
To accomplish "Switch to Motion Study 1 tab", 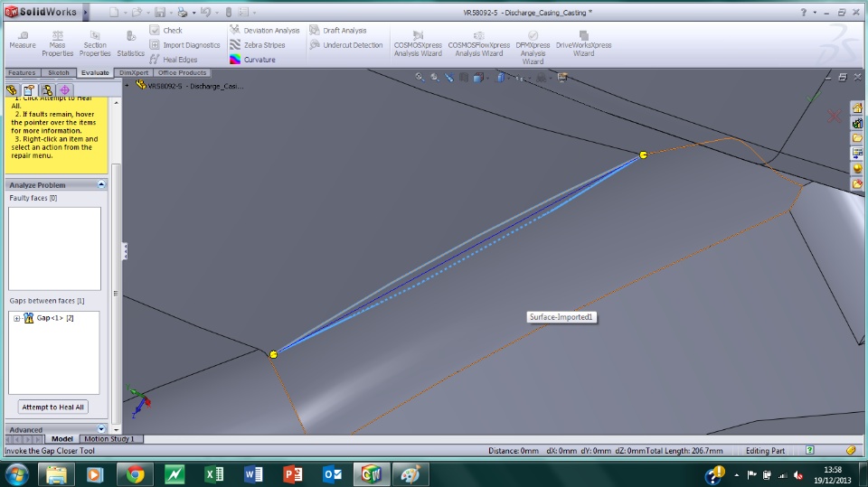I will tap(110, 439).
